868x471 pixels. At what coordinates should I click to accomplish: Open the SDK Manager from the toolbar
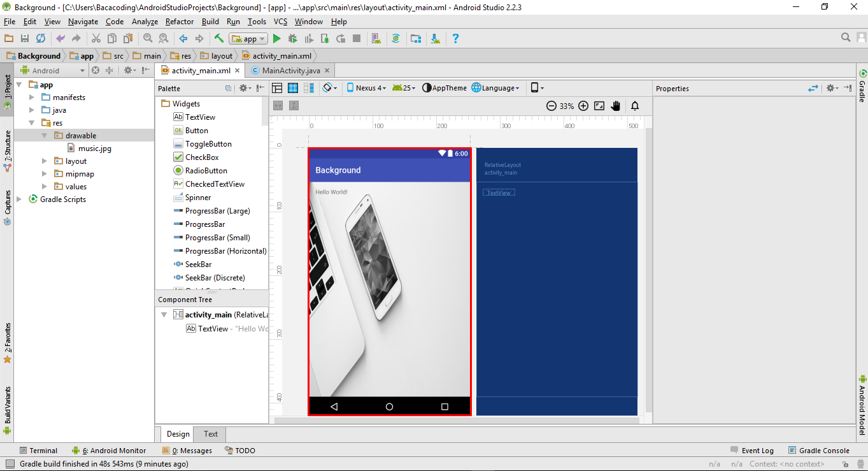tap(435, 38)
